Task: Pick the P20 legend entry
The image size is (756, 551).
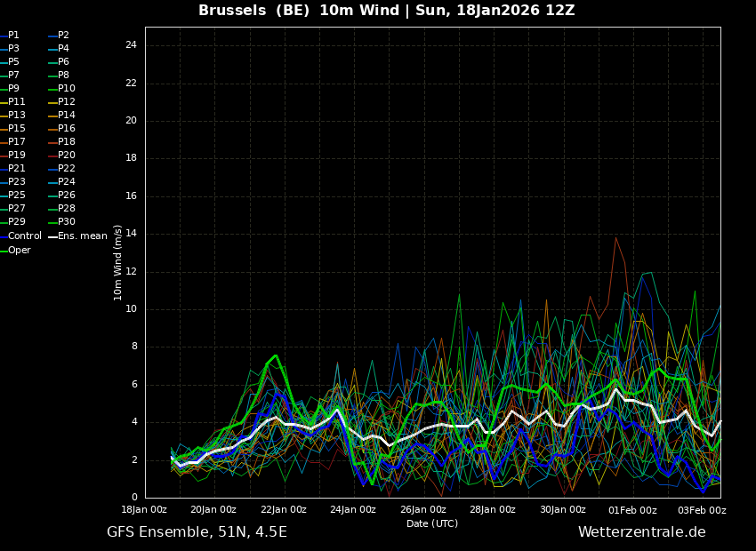Action: click(66, 156)
